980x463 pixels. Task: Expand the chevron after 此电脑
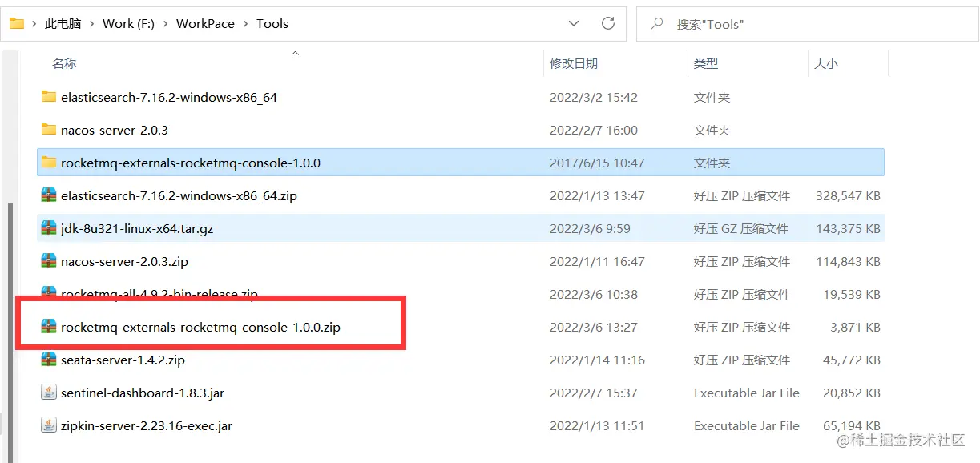pyautogui.click(x=92, y=24)
